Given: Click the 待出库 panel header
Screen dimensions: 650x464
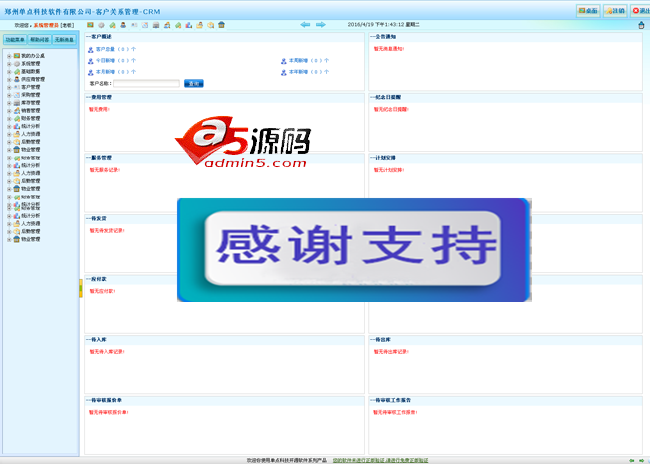Looking at the screenshot, I should coord(505,340).
